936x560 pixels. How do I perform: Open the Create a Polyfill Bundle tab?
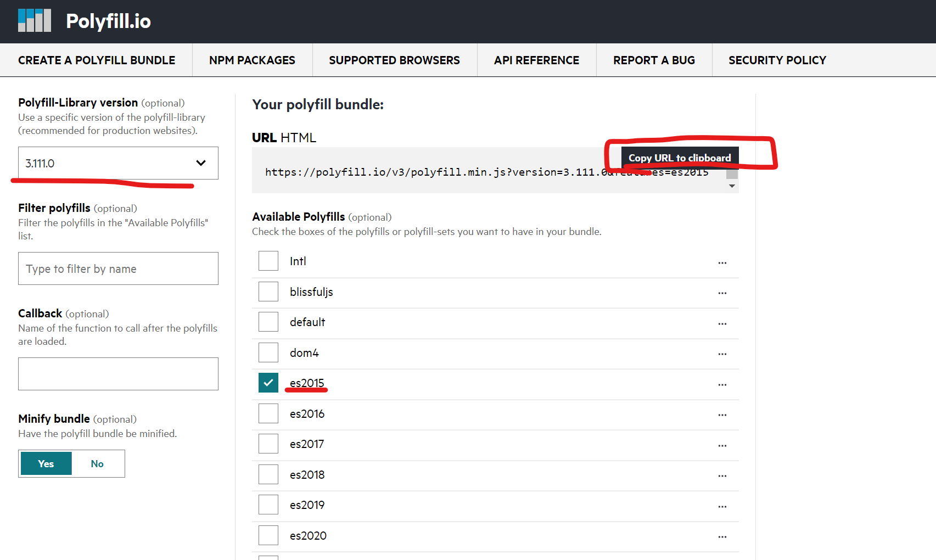click(97, 60)
